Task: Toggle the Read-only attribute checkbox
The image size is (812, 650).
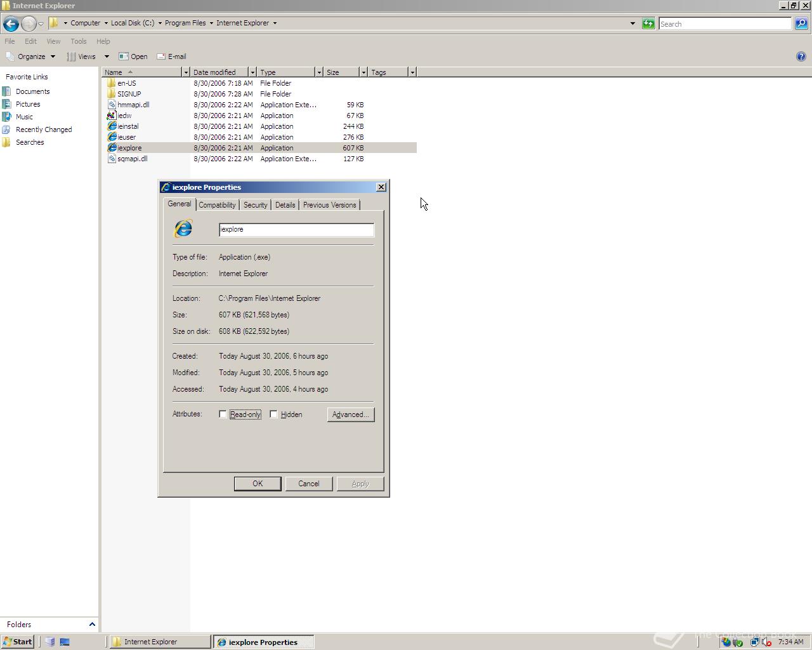Action: tap(223, 415)
